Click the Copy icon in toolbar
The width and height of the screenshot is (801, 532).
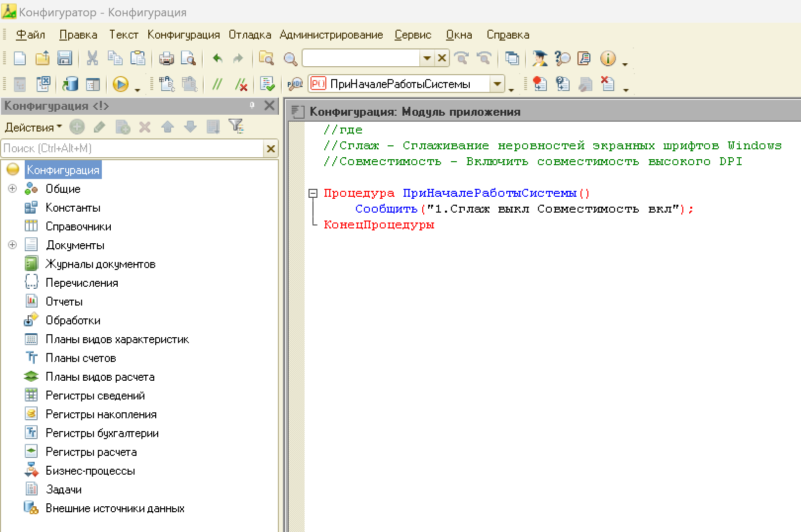point(115,58)
